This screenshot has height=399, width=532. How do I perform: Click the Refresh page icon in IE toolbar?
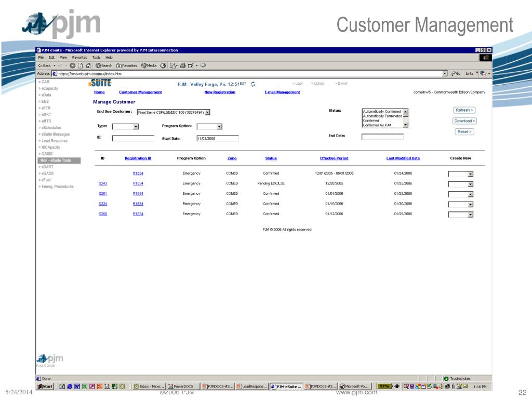point(81,65)
